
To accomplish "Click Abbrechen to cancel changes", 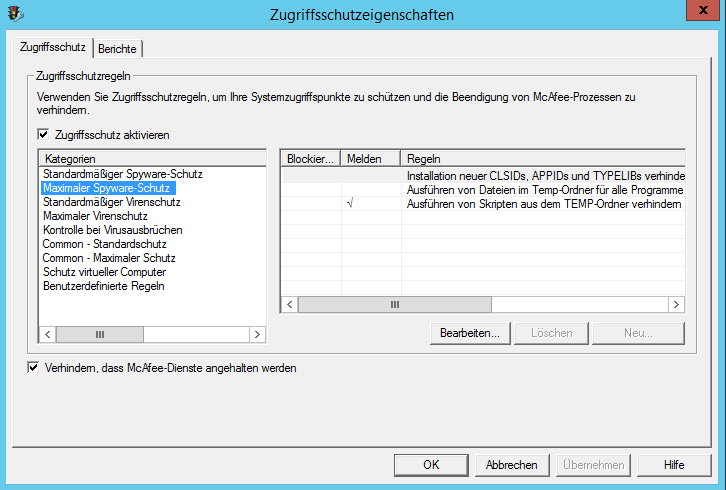I will tap(512, 464).
